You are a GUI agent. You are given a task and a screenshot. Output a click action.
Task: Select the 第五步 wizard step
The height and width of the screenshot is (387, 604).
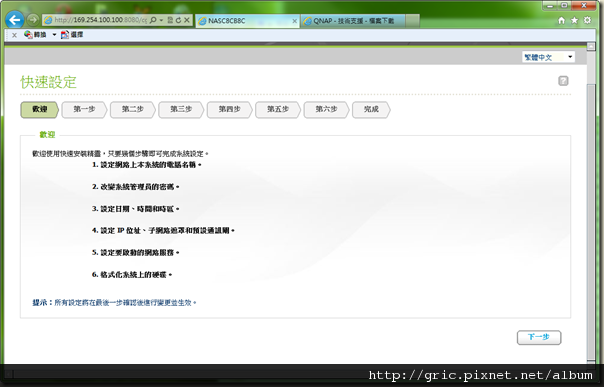coord(278,110)
